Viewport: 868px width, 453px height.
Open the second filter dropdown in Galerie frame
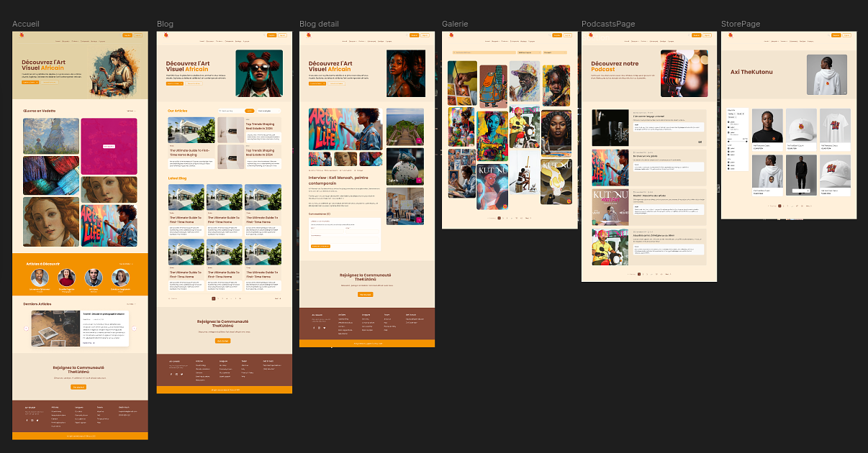pos(553,52)
